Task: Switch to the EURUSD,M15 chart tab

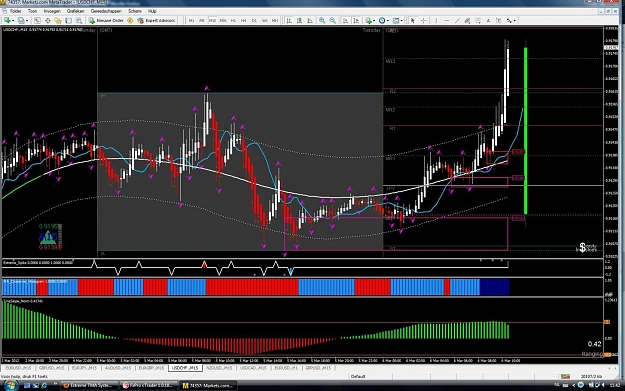Action: (x=18, y=368)
